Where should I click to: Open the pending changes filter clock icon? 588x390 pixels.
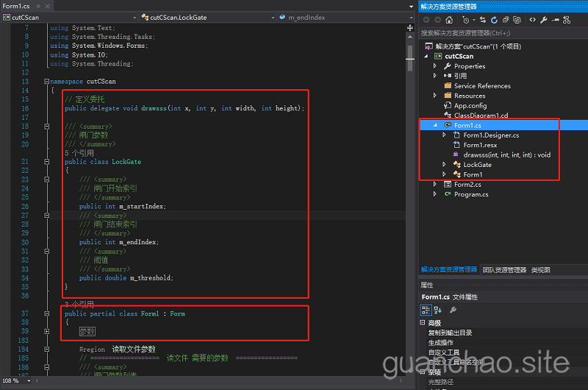tap(465, 20)
